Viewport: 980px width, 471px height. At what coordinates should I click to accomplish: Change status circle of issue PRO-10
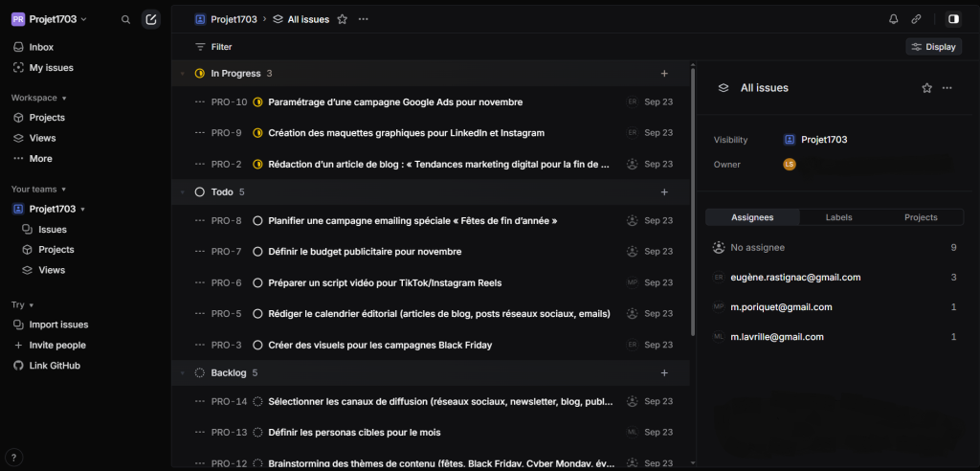click(x=257, y=102)
